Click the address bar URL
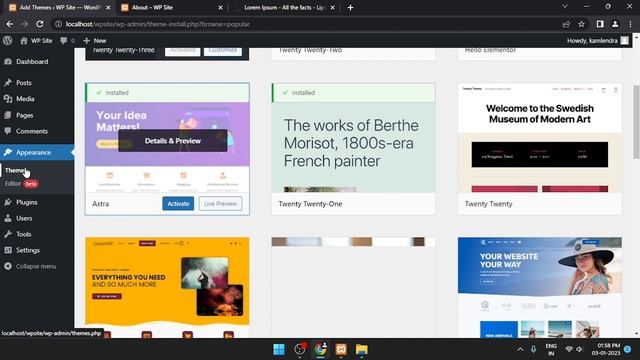The image size is (640, 360). coord(158,24)
